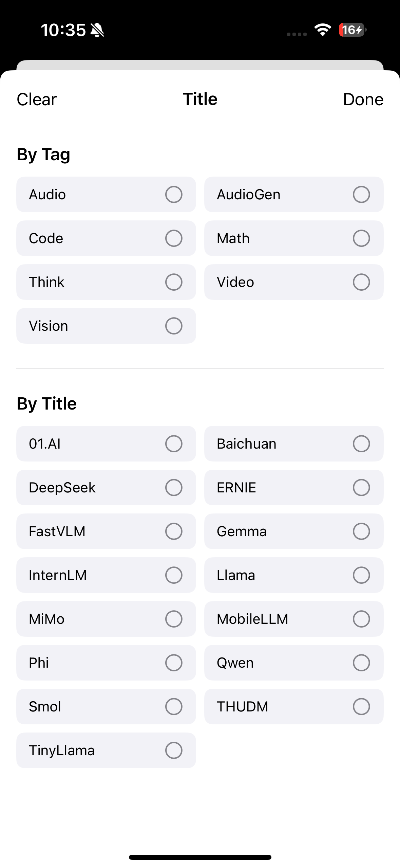Tap the Wi-Fi status icon
The width and height of the screenshot is (400, 868).
click(x=323, y=30)
